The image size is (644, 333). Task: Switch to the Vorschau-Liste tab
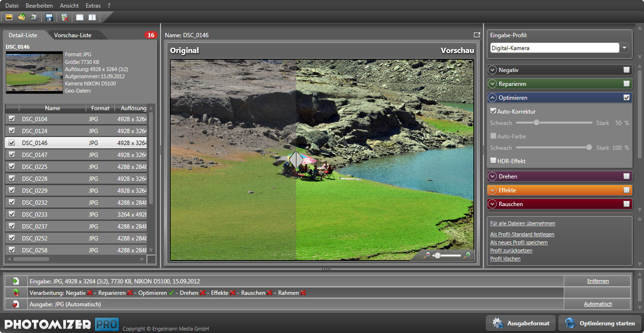tap(73, 35)
